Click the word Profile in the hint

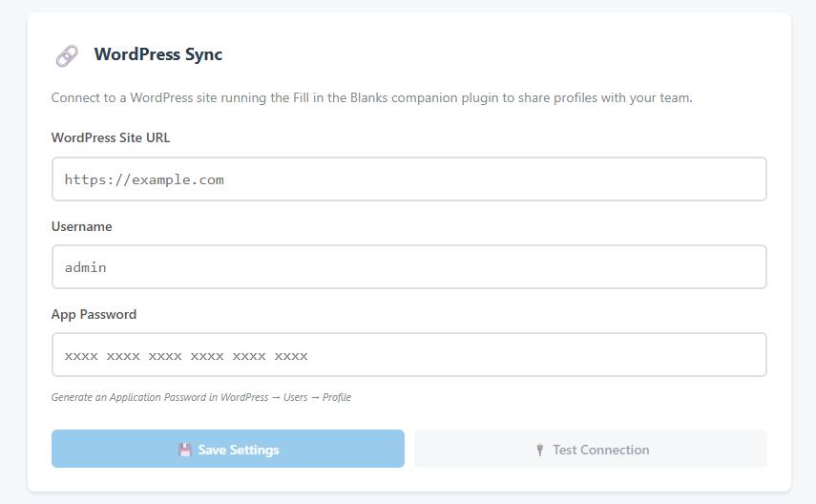pos(337,397)
